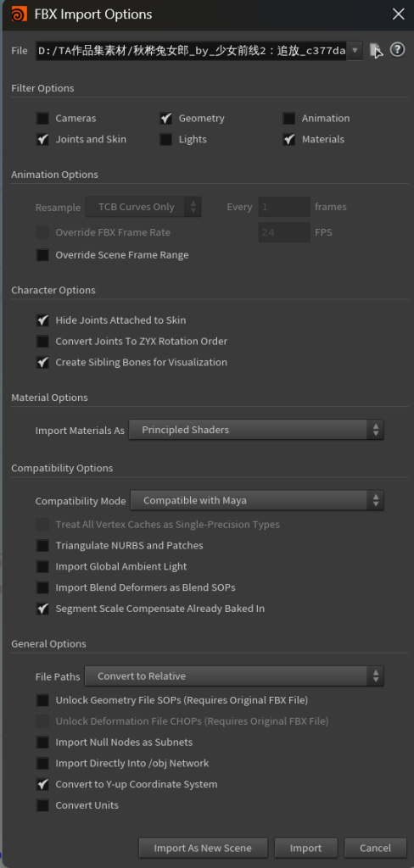This screenshot has height=868, width=414.
Task: Close the FBX Import Options dialog
Action: coord(398,14)
